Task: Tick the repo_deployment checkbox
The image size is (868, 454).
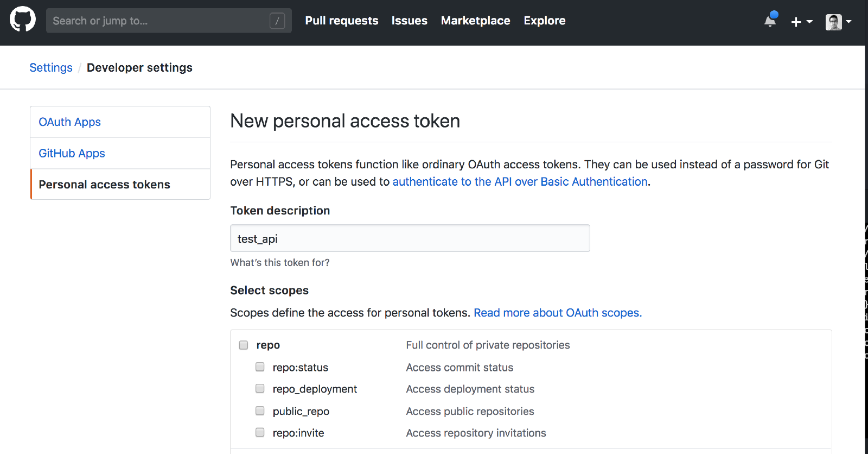Action: pos(260,389)
